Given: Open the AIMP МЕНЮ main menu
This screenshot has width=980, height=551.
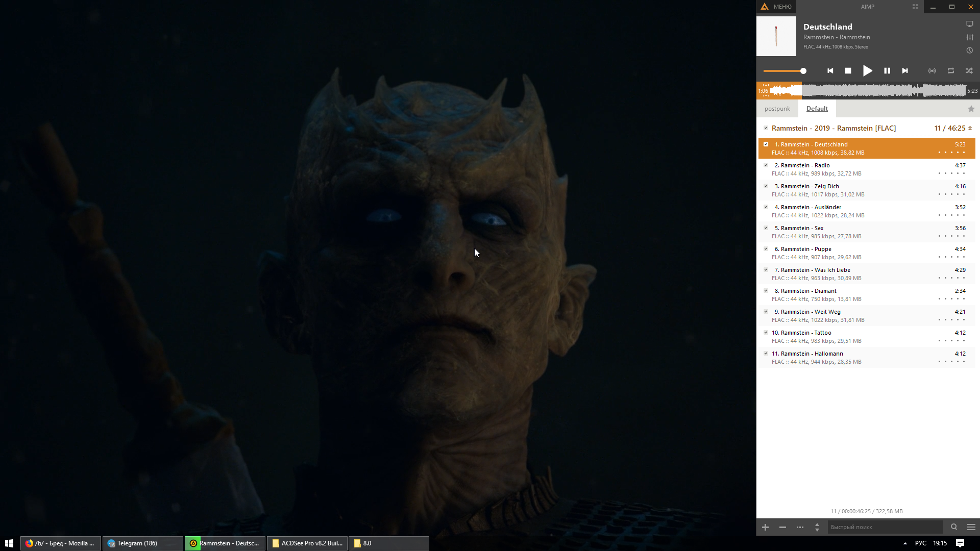Looking at the screenshot, I should [776, 7].
